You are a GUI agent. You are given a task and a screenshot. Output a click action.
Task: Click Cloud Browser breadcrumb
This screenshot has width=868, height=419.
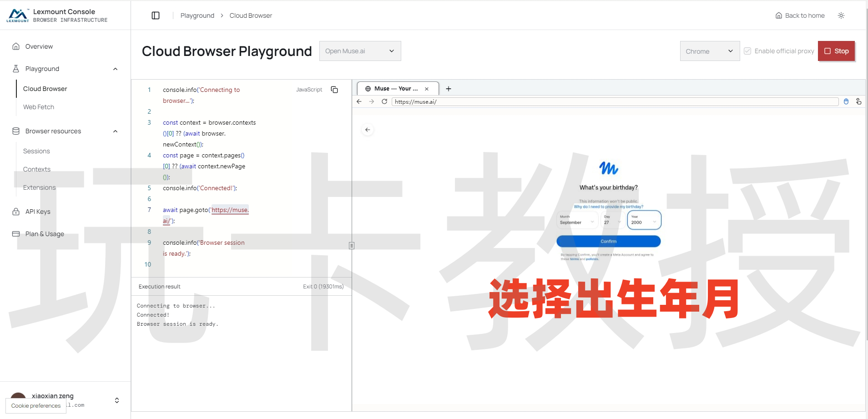coord(251,15)
